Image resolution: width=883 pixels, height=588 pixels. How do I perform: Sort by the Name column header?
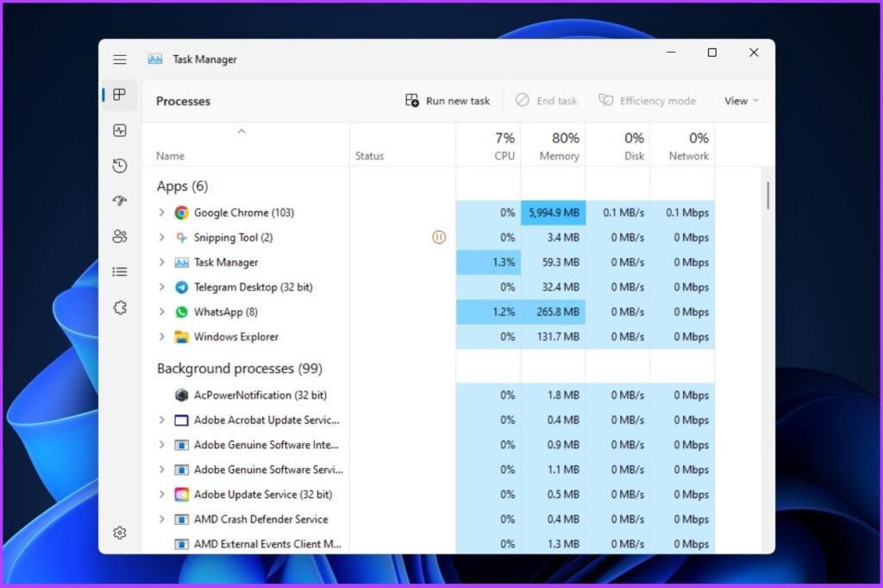click(x=246, y=145)
